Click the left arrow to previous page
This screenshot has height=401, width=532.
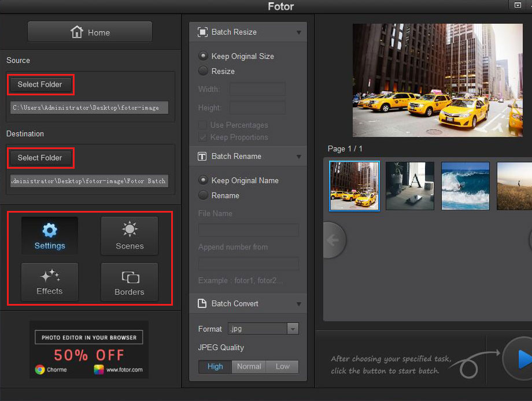pos(333,240)
